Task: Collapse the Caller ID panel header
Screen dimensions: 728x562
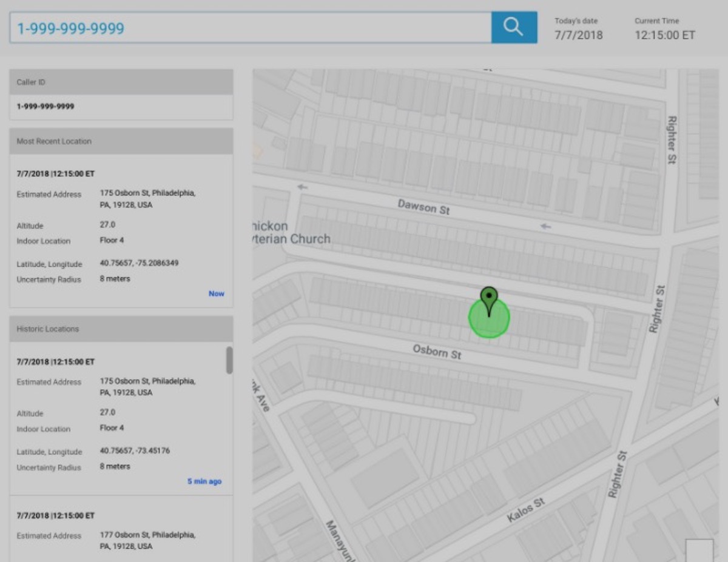Action: 121,82
